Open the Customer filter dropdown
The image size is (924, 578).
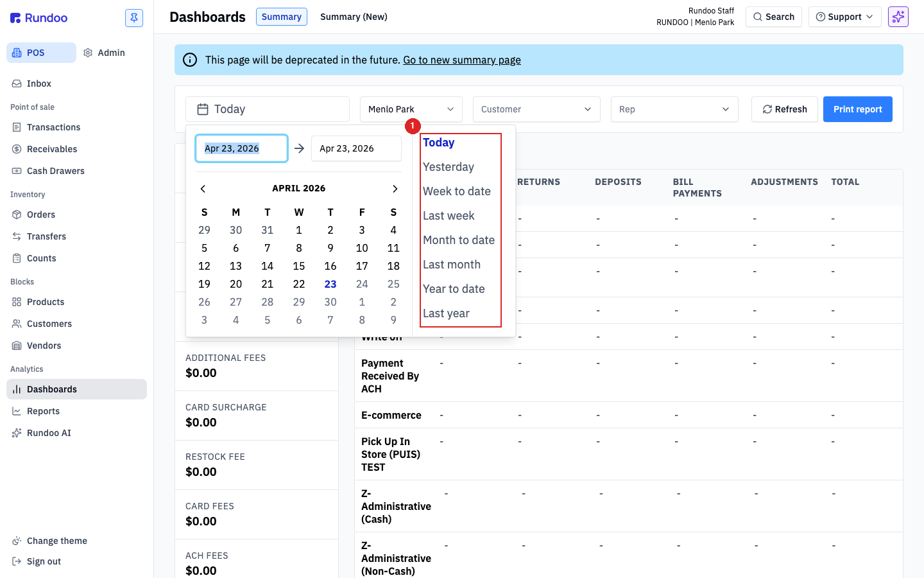click(536, 109)
